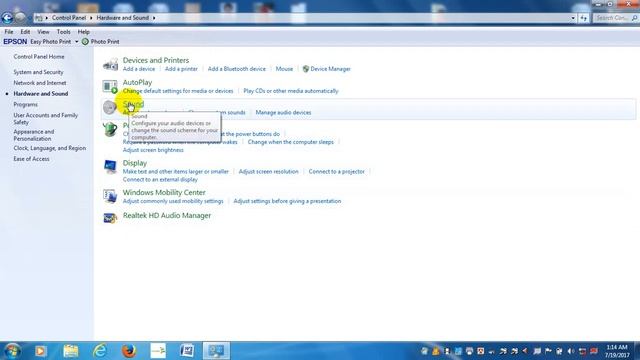The image size is (640, 360).
Task: Open the Windows Start menu
Action: pyautogui.click(x=12, y=351)
